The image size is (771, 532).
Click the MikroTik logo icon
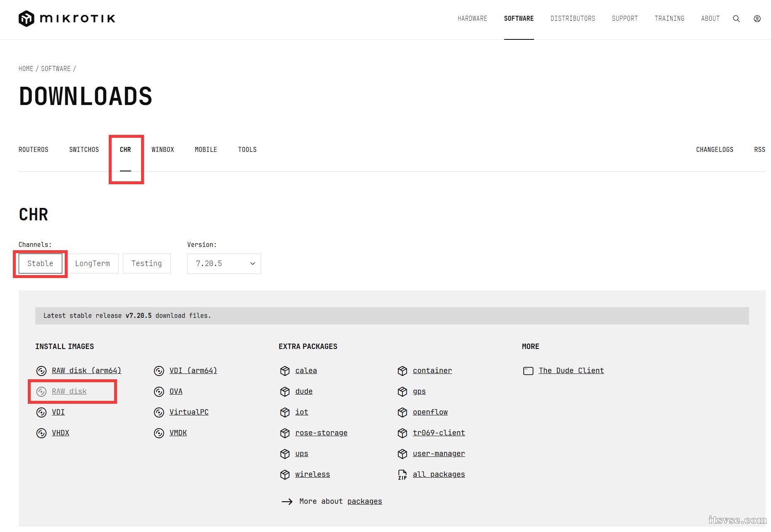point(27,19)
